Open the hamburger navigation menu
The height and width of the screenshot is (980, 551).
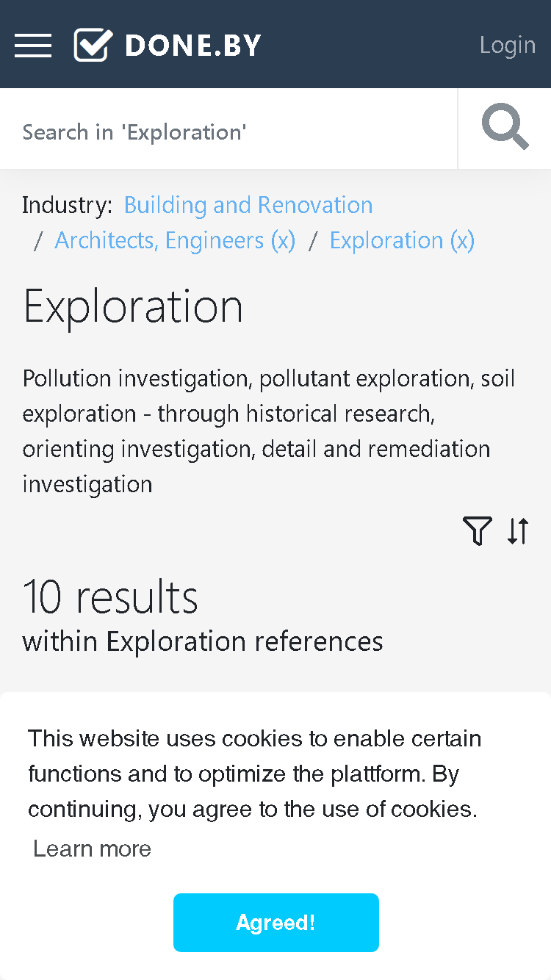(33, 45)
